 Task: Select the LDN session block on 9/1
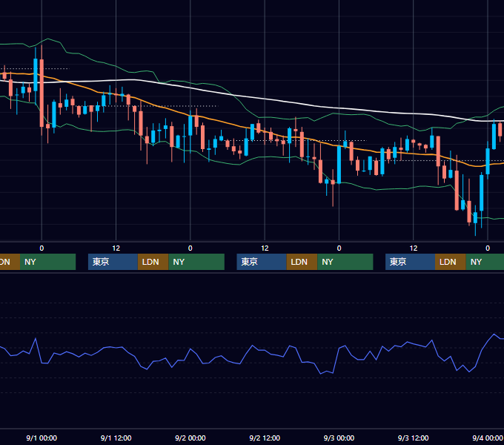153,262
